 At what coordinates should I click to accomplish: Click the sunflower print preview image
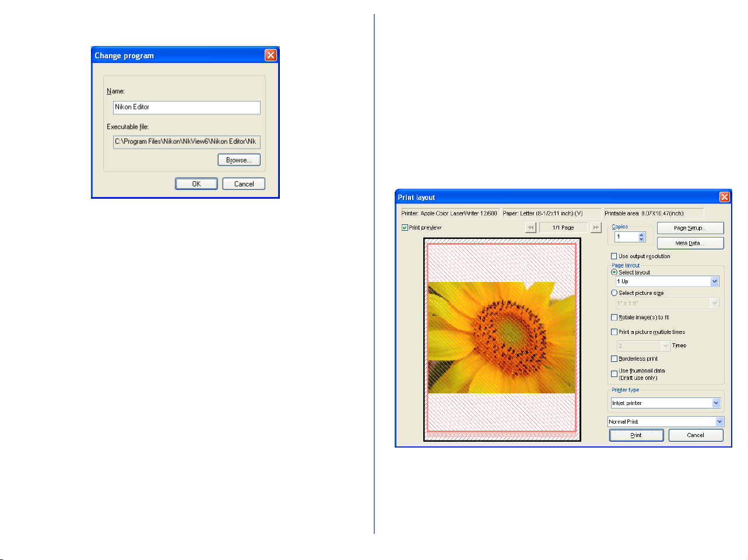coord(501,338)
